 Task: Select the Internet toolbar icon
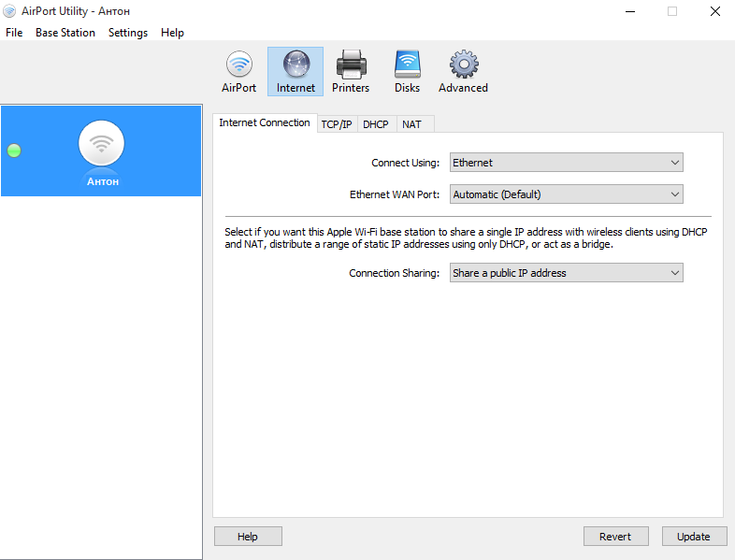tap(295, 72)
